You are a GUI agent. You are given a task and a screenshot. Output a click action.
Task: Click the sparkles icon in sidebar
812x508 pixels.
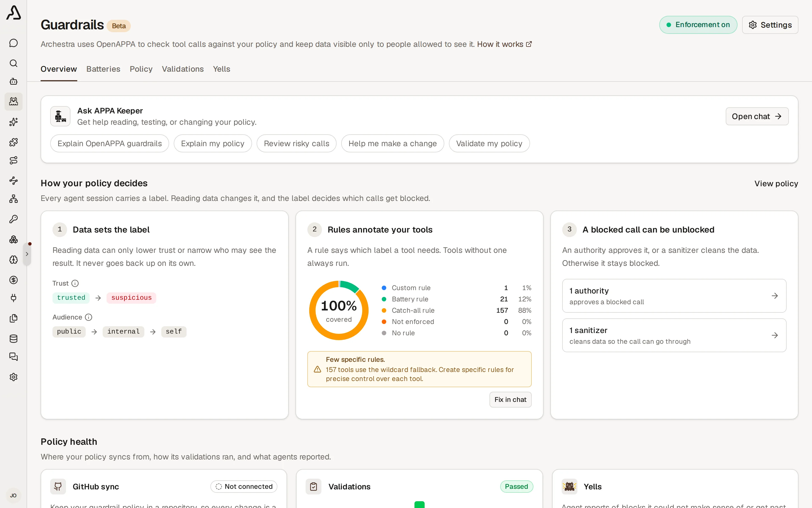tap(14, 122)
